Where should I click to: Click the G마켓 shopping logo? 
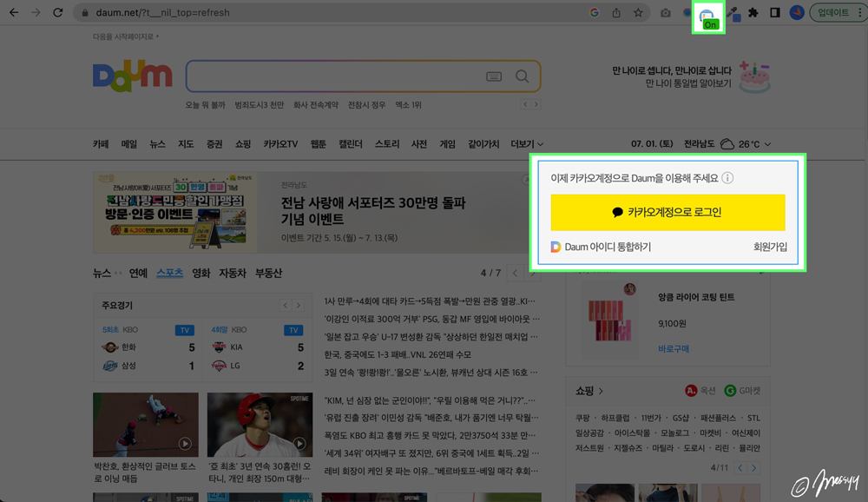(x=742, y=391)
